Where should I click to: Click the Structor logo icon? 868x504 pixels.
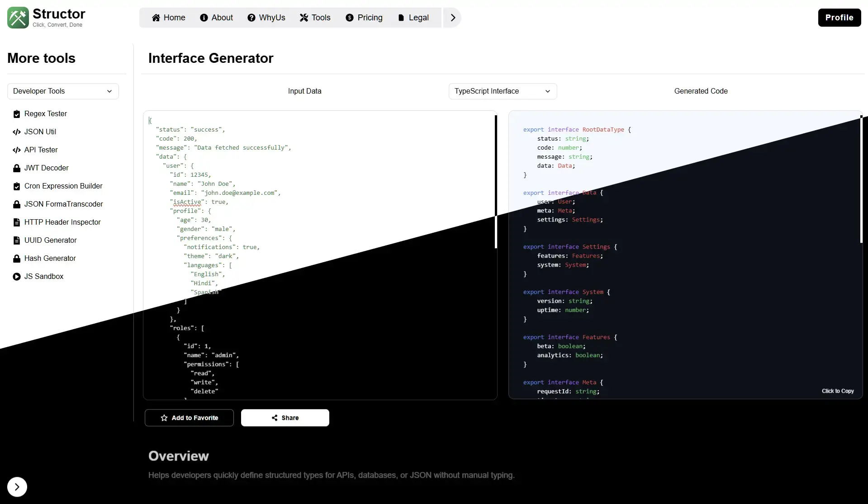pyautogui.click(x=18, y=18)
